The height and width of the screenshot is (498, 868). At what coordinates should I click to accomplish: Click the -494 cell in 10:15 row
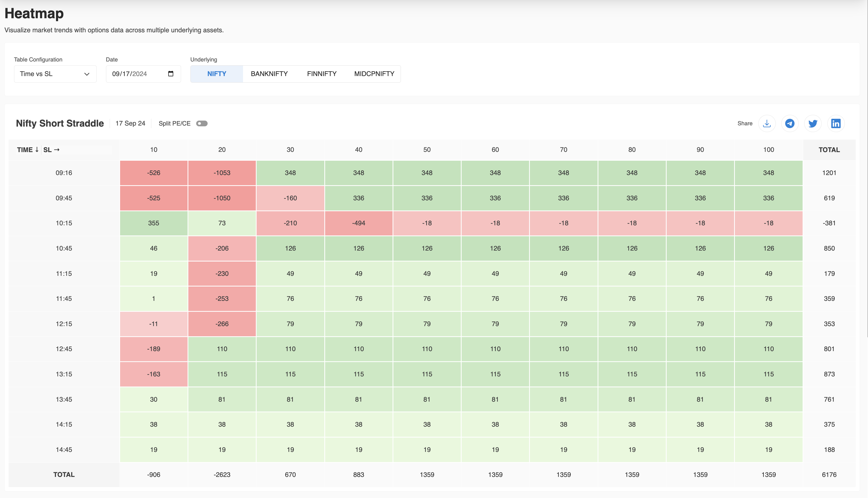coord(358,223)
